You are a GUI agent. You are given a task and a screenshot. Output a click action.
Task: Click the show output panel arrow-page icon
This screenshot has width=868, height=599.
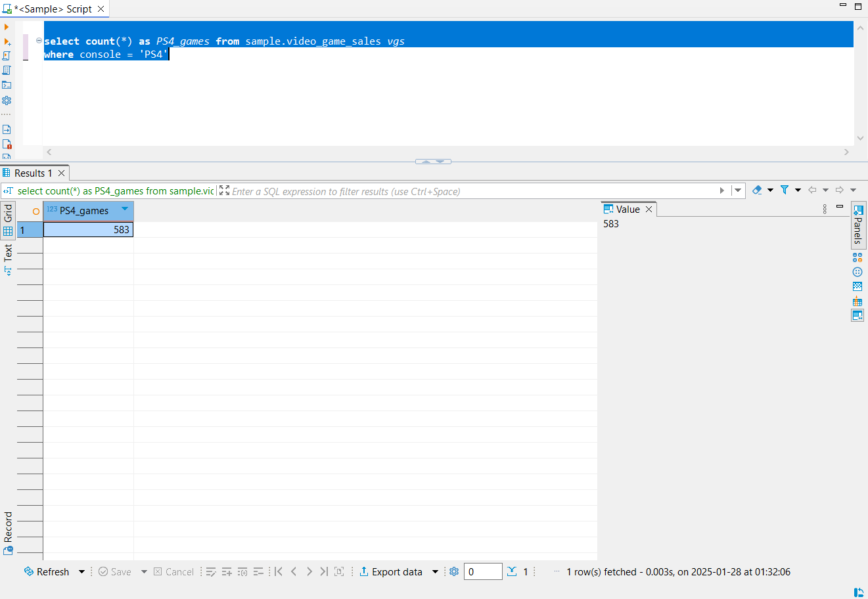[x=7, y=129]
